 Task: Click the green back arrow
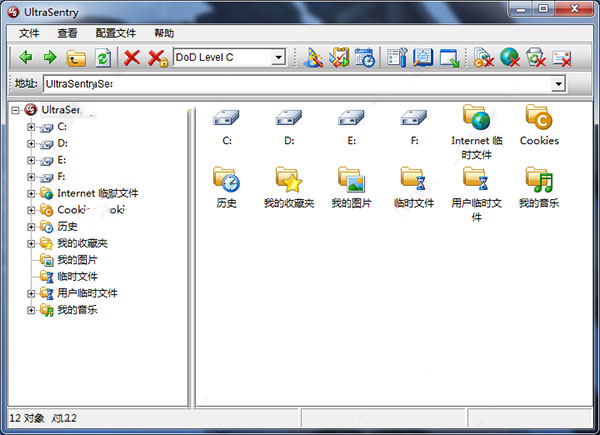(26, 57)
